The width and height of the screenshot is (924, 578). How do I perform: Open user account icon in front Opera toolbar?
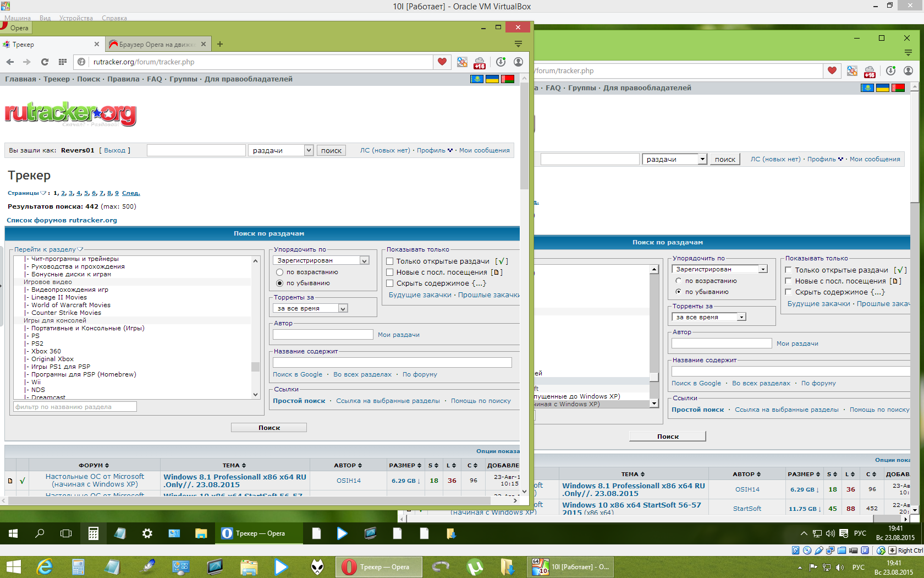518,62
